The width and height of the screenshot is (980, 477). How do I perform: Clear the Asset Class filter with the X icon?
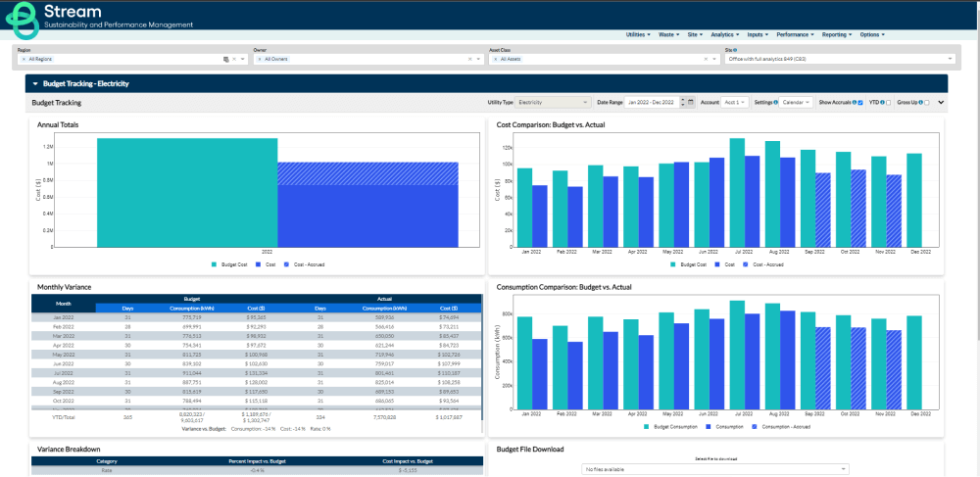coord(705,59)
